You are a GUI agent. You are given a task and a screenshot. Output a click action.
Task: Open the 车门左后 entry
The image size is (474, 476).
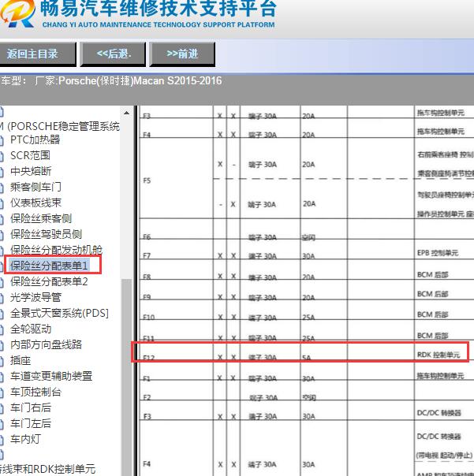pyautogui.click(x=31, y=424)
